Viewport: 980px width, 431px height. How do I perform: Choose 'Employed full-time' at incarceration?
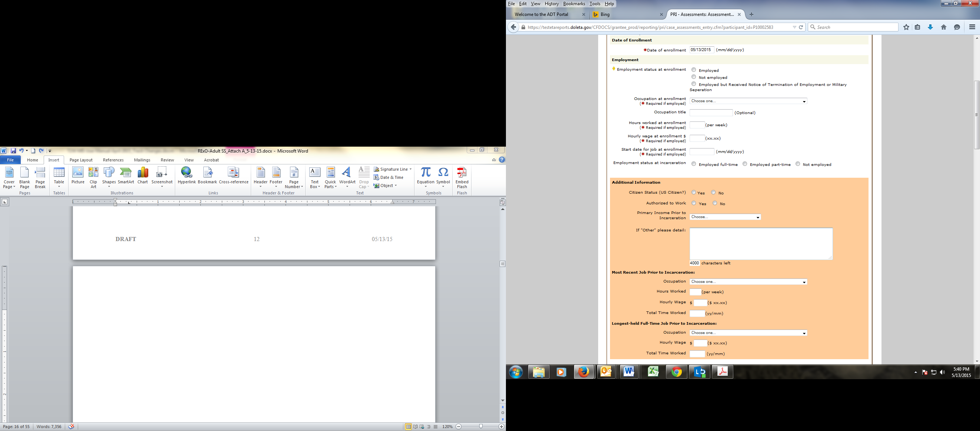694,164
